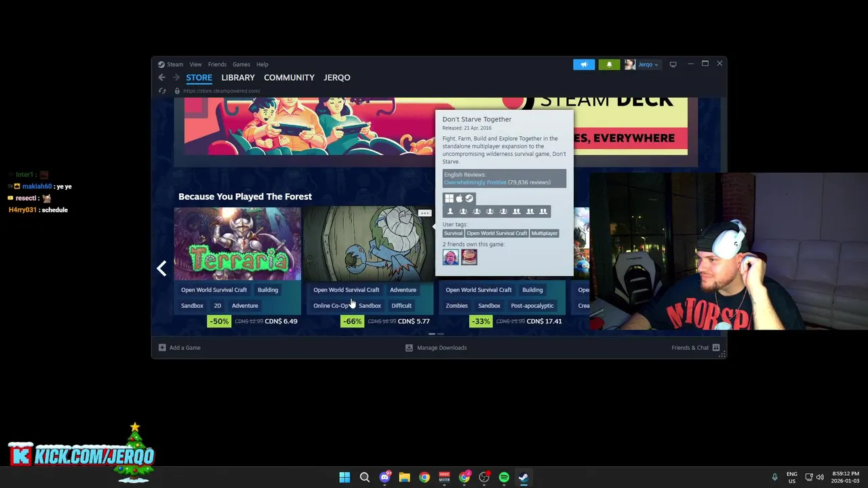
Task: Click the first friend avatar owning the game
Action: (x=450, y=257)
